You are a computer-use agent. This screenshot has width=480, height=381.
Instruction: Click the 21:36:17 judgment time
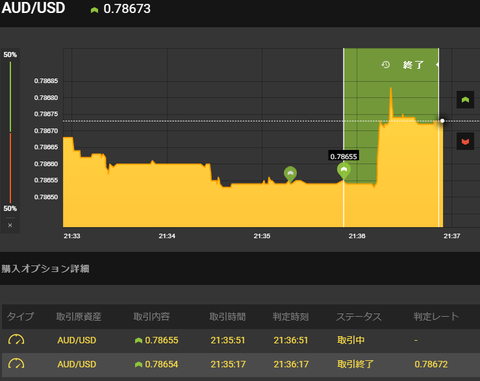click(291, 364)
